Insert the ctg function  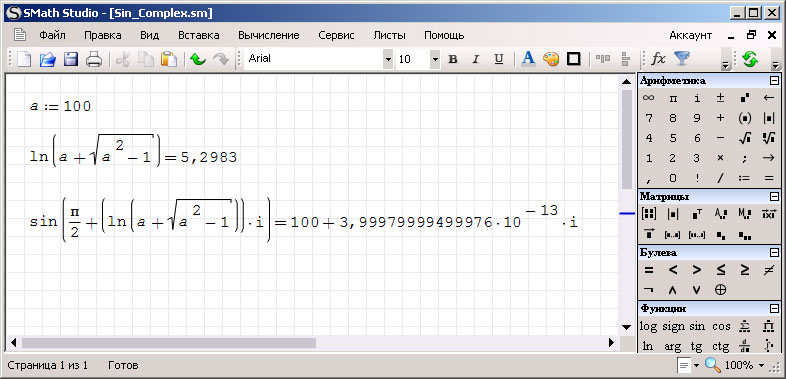720,346
